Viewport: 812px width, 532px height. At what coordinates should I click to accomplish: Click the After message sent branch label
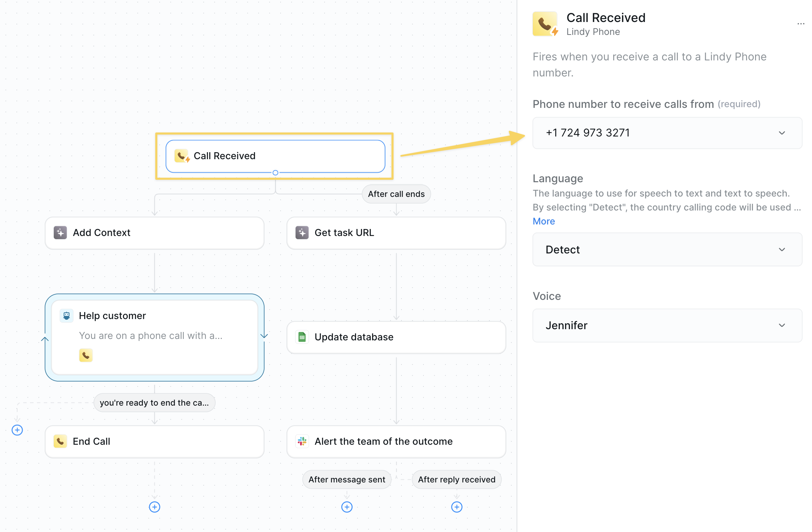(347, 480)
